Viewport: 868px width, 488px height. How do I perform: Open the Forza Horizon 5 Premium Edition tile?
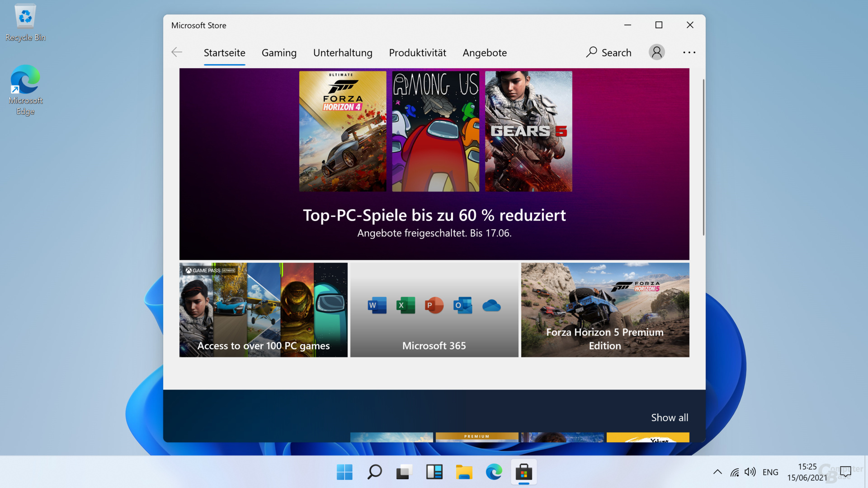tap(605, 310)
